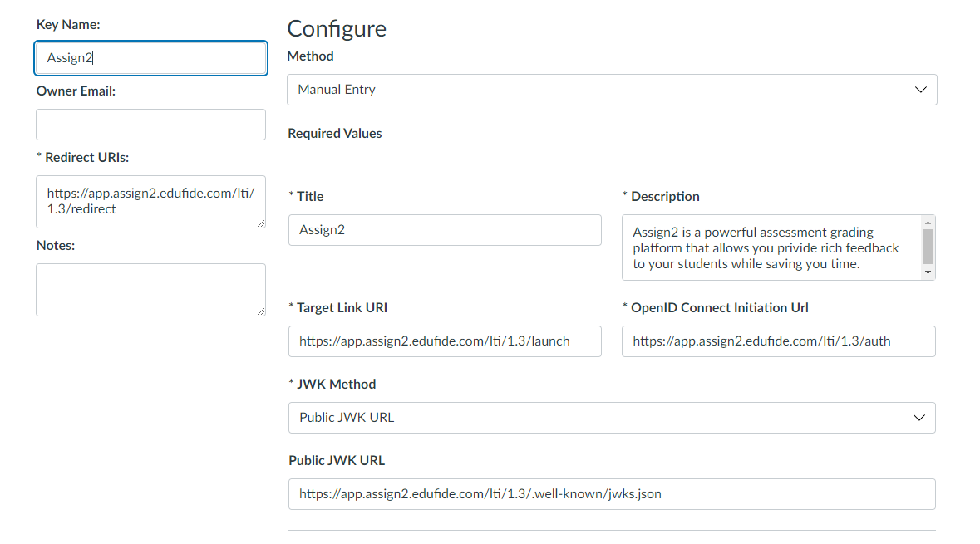This screenshot has height=544, width=980.
Task: Click the Configure page heading
Action: click(x=336, y=28)
